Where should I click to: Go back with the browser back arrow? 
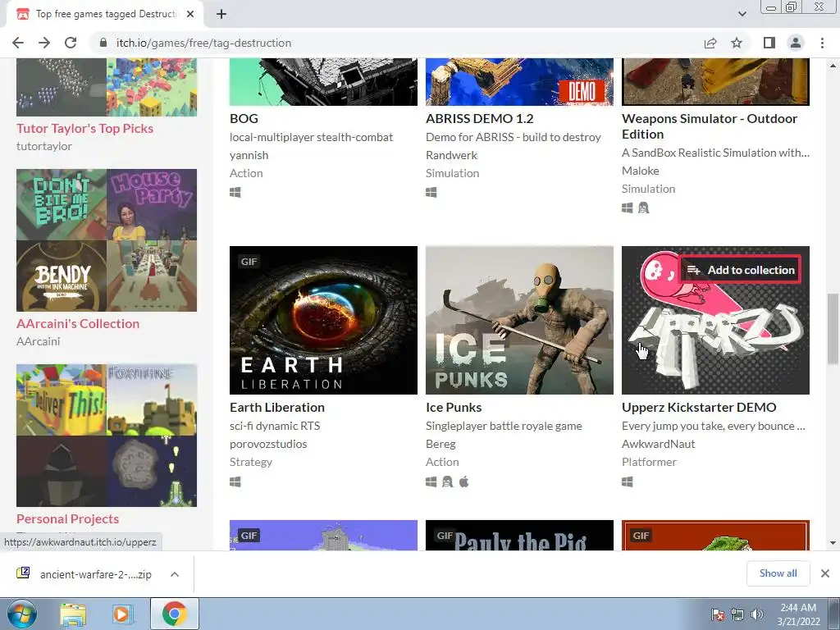(x=18, y=43)
